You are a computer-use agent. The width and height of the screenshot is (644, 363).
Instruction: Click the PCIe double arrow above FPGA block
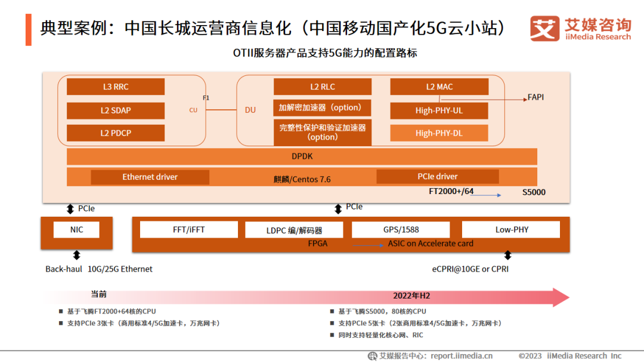[338, 209]
